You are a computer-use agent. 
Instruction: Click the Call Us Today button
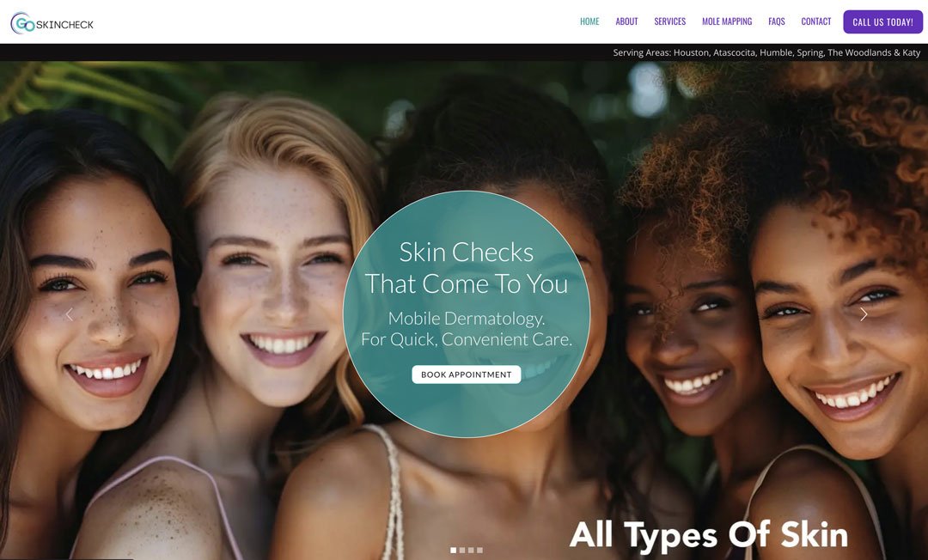pos(883,21)
